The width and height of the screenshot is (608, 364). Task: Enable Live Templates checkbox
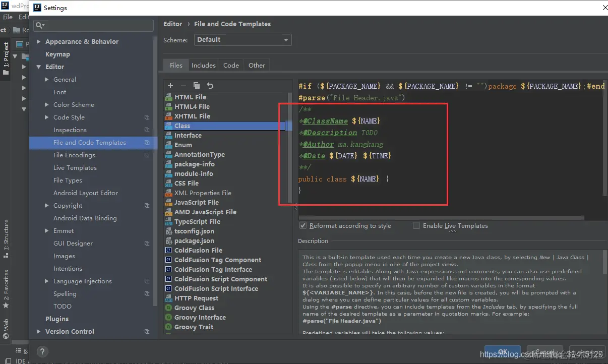click(416, 225)
